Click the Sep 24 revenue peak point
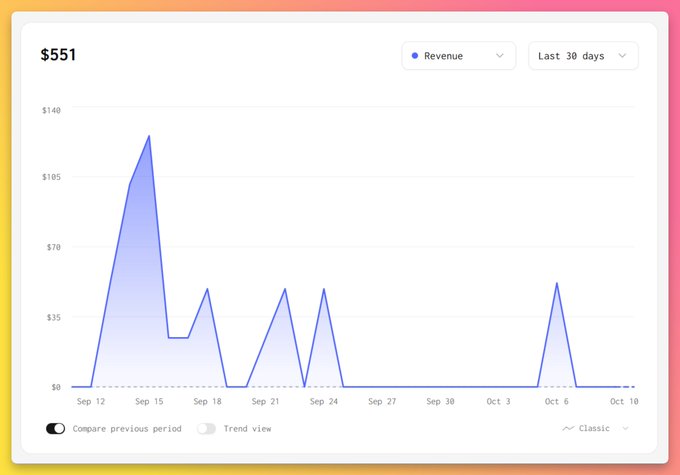 324,289
